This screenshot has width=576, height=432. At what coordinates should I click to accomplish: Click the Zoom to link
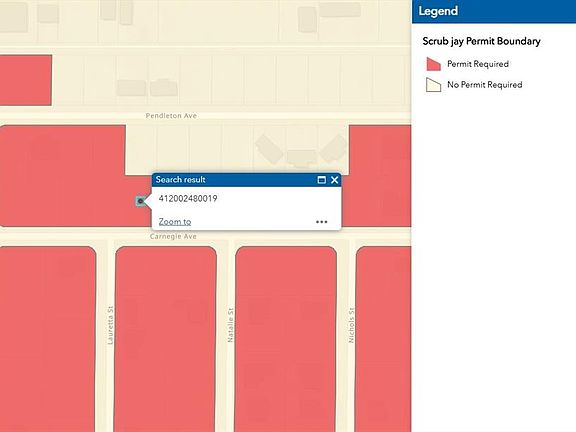(x=175, y=222)
